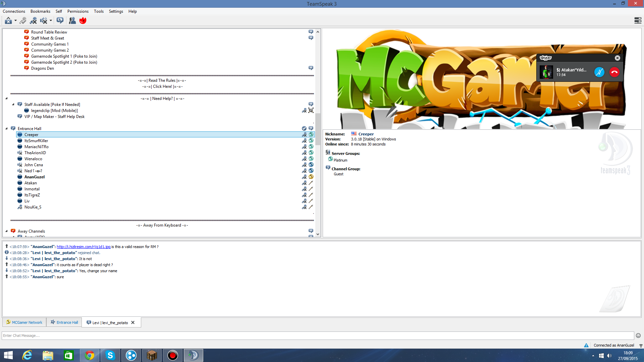Click the Platinum badge on Creeper's row
644x362 pixels.
(311, 135)
